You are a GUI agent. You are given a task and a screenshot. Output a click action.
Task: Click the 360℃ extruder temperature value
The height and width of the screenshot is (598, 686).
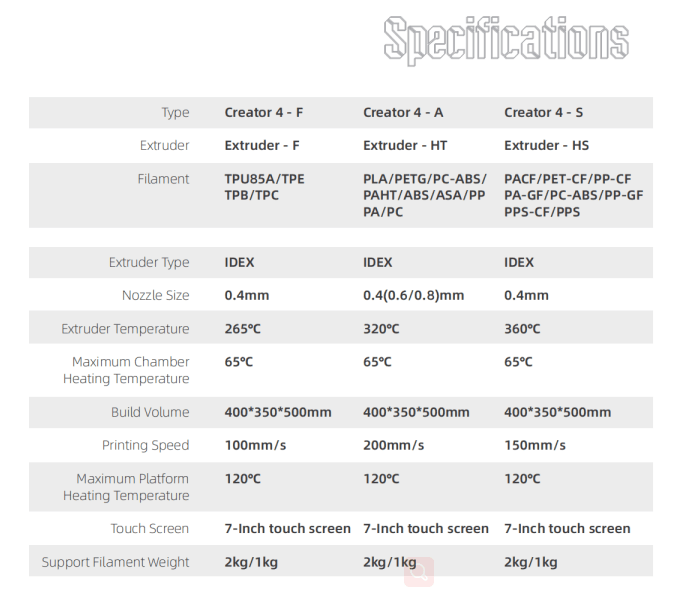click(522, 329)
